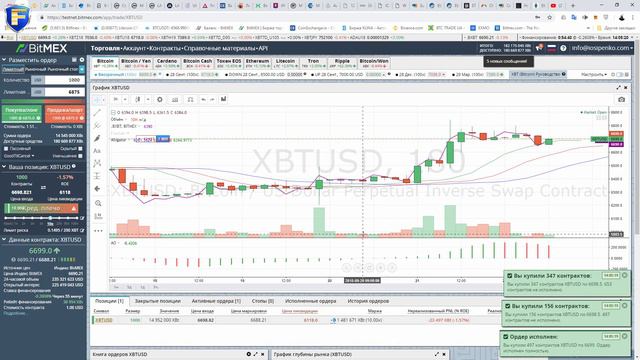Click the magnet mode tool in chart sidebar
Screen dimensions: 640x360
98,216
